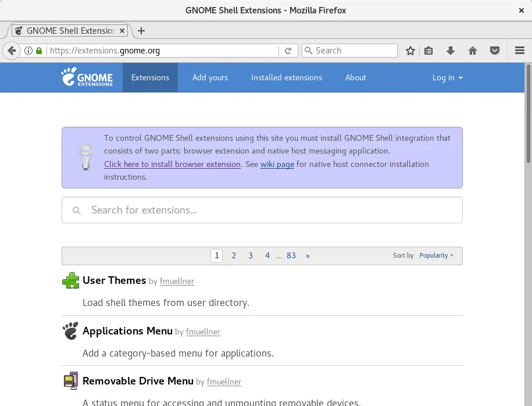The width and height of the screenshot is (532, 406).
Task: Click "Add a category-based menu for applications."
Action: pos(178,353)
